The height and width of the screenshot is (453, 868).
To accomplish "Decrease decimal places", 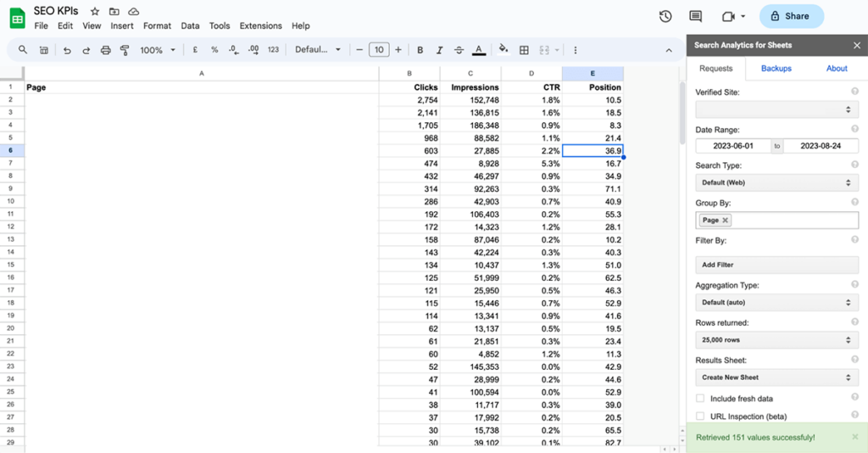I will tap(234, 50).
